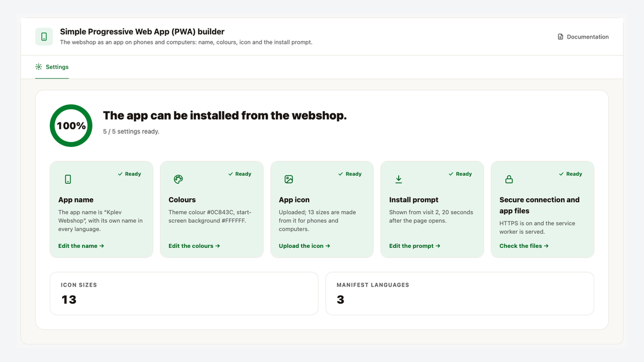
Task: Click the '5 / 5 settings ready.' text
Action: [131, 132]
